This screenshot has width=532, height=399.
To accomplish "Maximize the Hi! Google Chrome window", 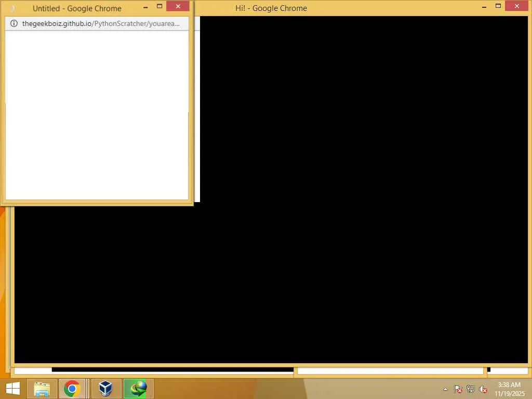I will pyautogui.click(x=498, y=6).
